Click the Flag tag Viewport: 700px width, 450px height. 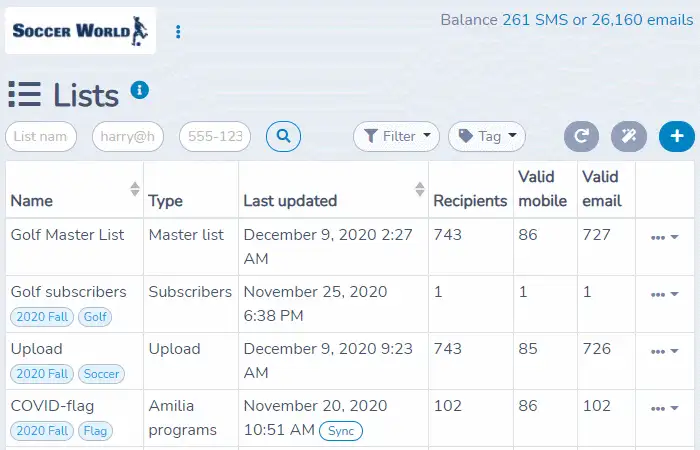(x=96, y=431)
